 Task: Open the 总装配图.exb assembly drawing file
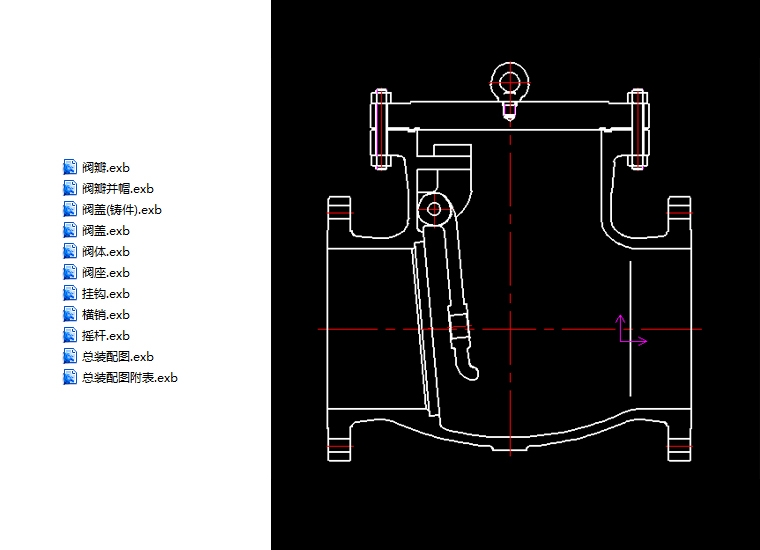[x=117, y=357]
